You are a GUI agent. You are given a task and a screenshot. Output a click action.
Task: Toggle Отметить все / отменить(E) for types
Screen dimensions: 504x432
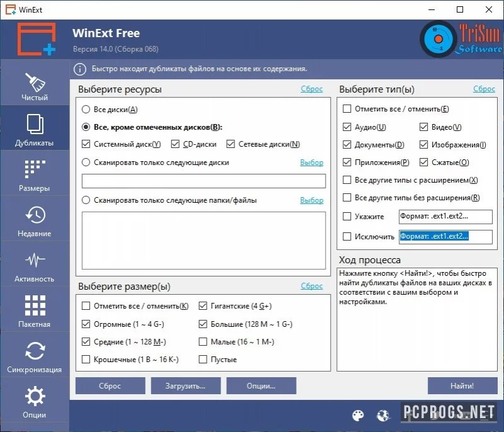pyautogui.click(x=347, y=109)
